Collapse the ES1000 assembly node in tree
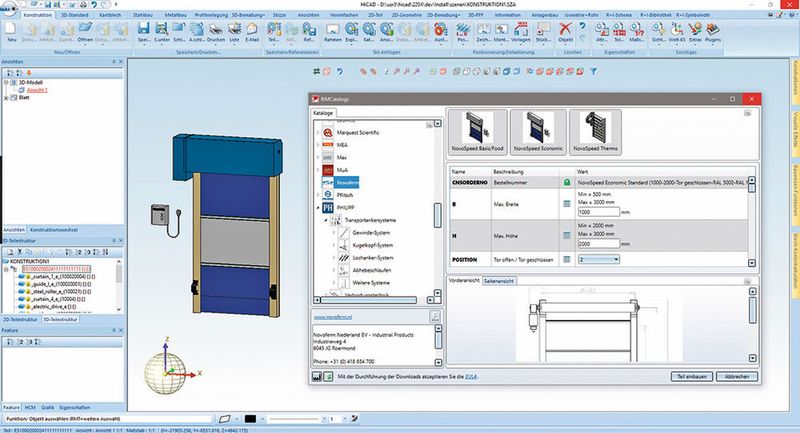This screenshot has height=433, width=800. (6, 269)
